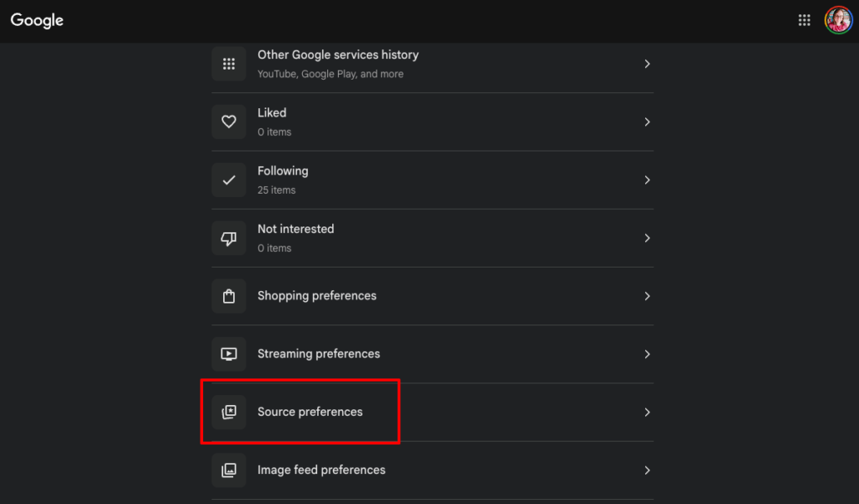
Task: Open the Google apps grid launcher
Action: 804,20
